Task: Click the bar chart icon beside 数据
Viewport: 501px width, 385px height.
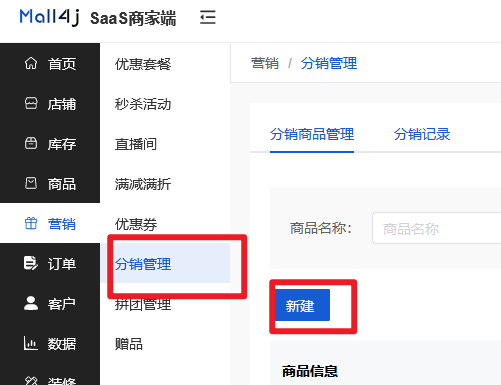Action: click(30, 343)
